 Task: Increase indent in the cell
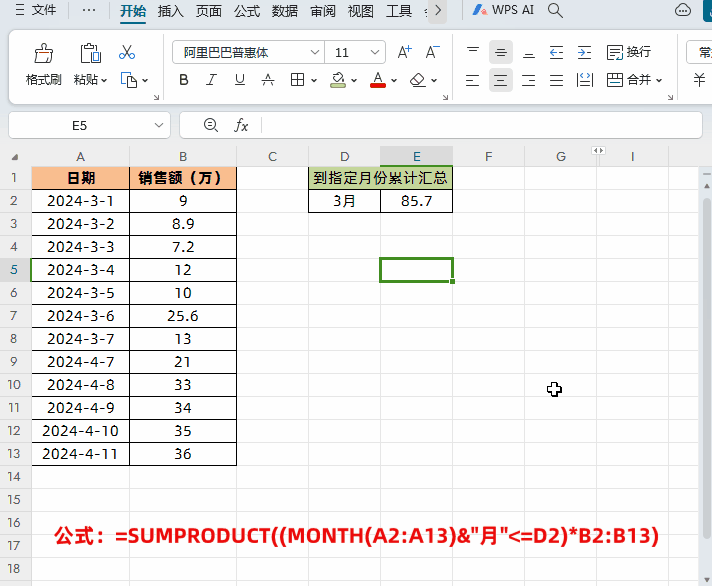584,52
